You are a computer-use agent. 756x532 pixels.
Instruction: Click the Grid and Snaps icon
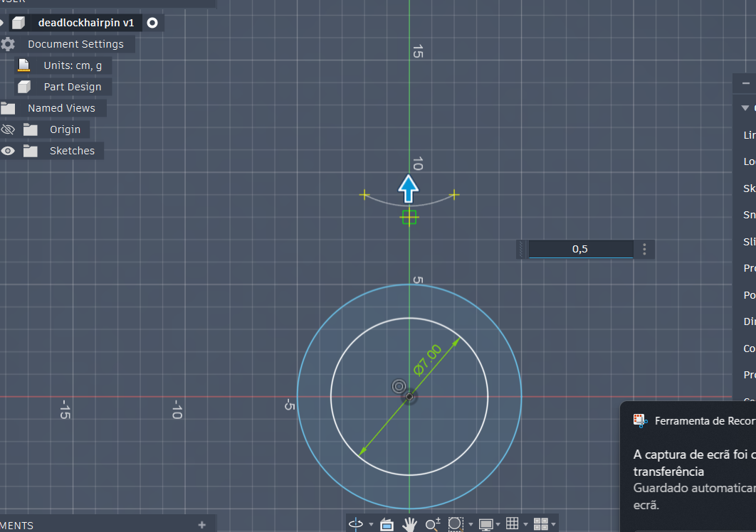(512, 523)
